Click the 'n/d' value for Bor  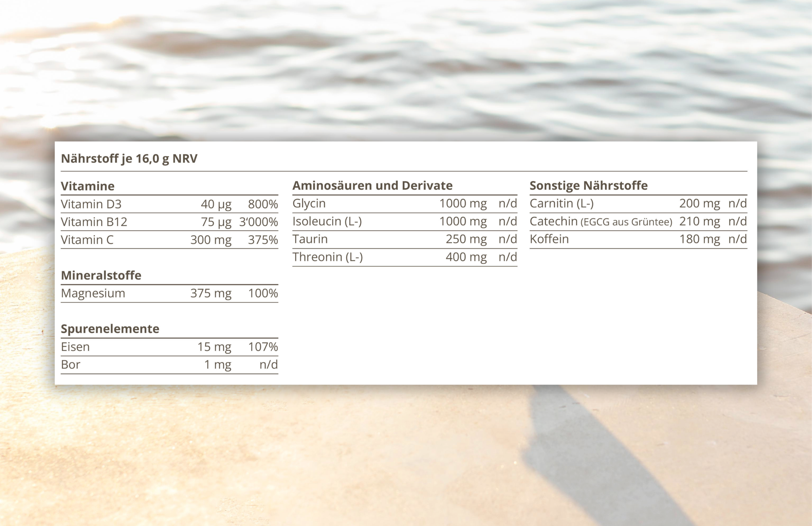(x=269, y=365)
